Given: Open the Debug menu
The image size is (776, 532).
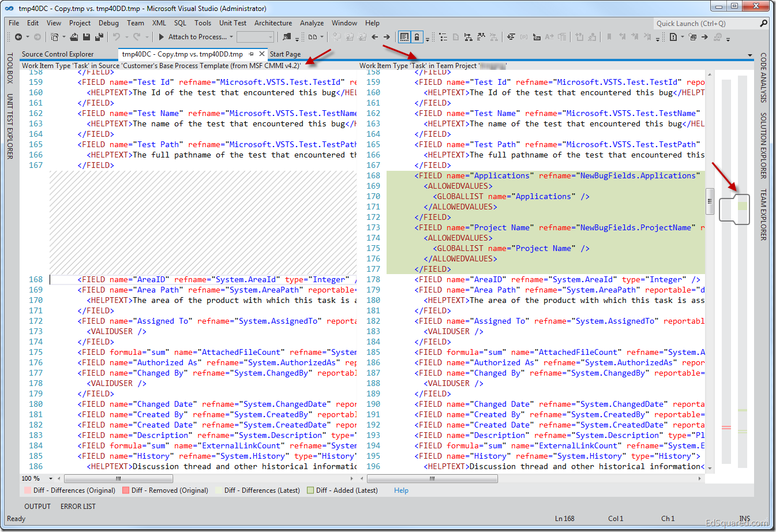Looking at the screenshot, I should 108,23.
